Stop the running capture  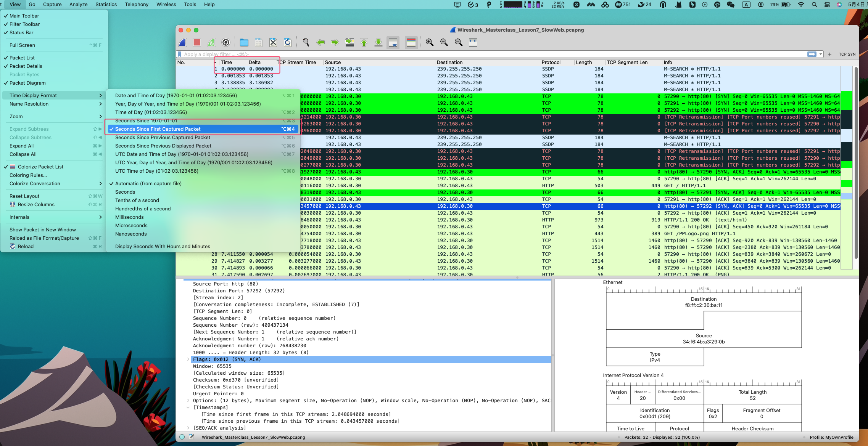196,42
